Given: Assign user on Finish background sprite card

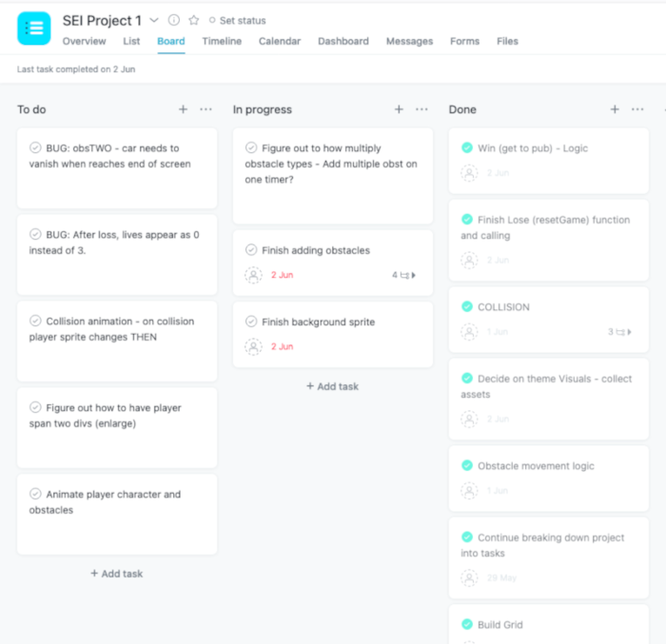Looking at the screenshot, I should coord(254,346).
